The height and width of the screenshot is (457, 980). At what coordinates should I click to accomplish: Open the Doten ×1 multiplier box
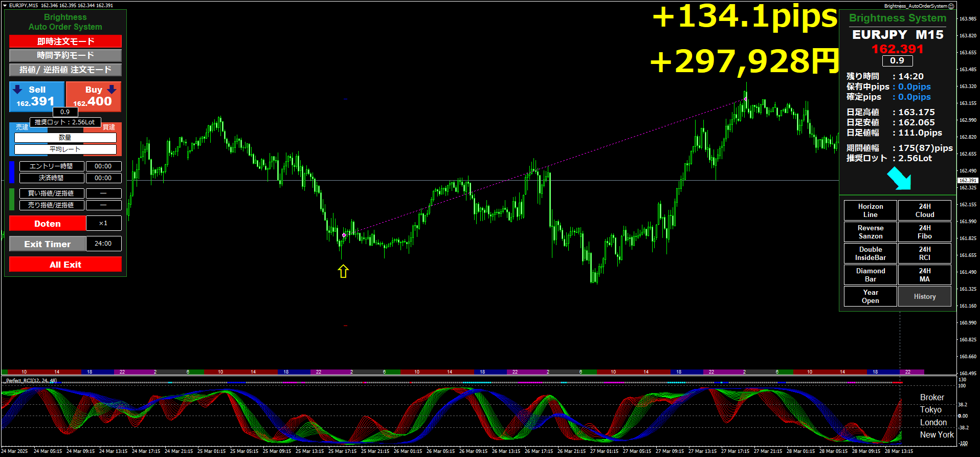pos(103,223)
